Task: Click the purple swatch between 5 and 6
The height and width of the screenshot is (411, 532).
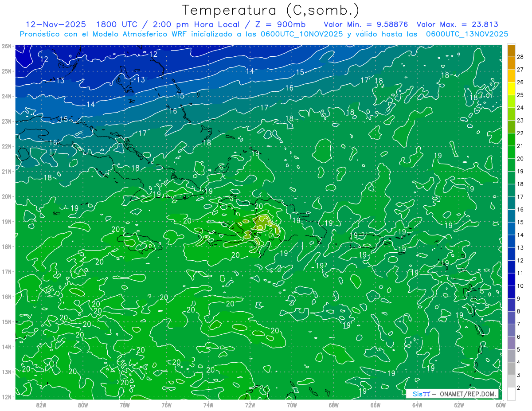Action: click(x=511, y=343)
